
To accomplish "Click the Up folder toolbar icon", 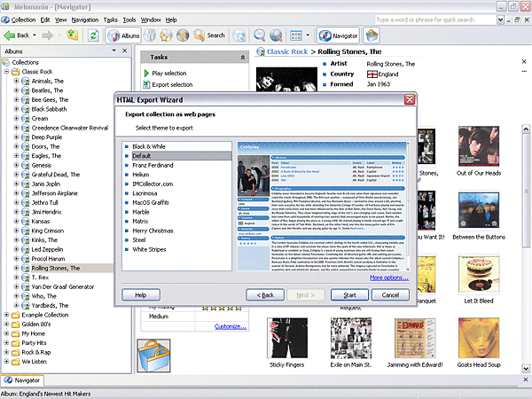I will pos(73,35).
